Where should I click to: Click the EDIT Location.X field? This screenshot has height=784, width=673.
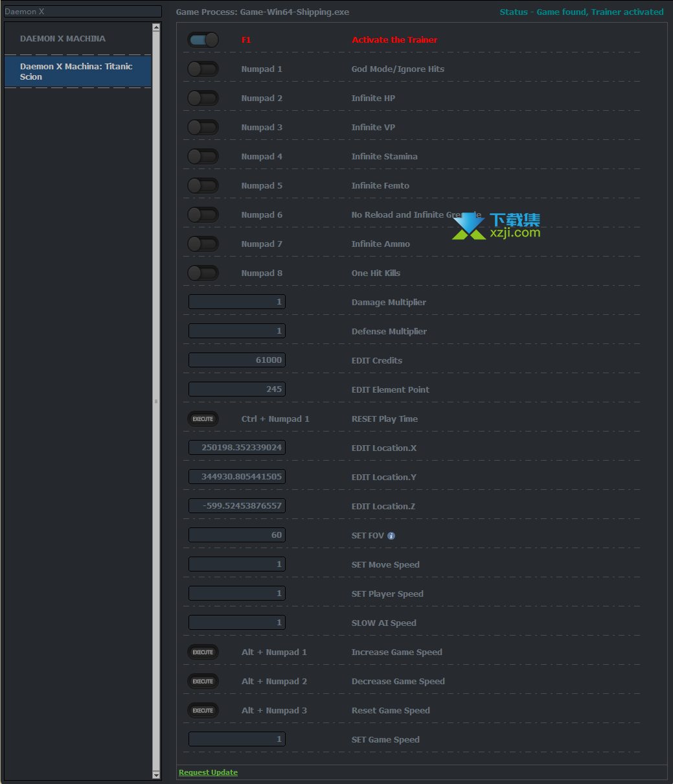point(237,448)
